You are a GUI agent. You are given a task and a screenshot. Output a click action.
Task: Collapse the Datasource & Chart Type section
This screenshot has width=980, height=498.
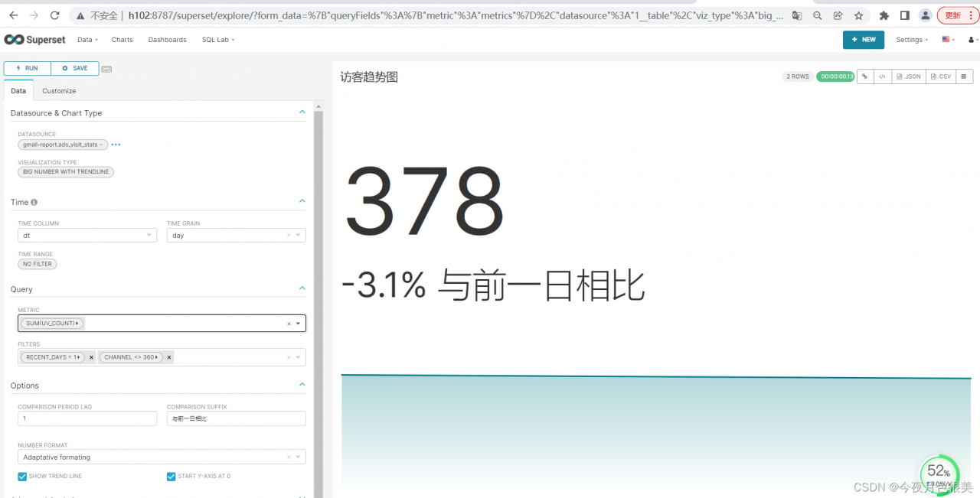(302, 112)
